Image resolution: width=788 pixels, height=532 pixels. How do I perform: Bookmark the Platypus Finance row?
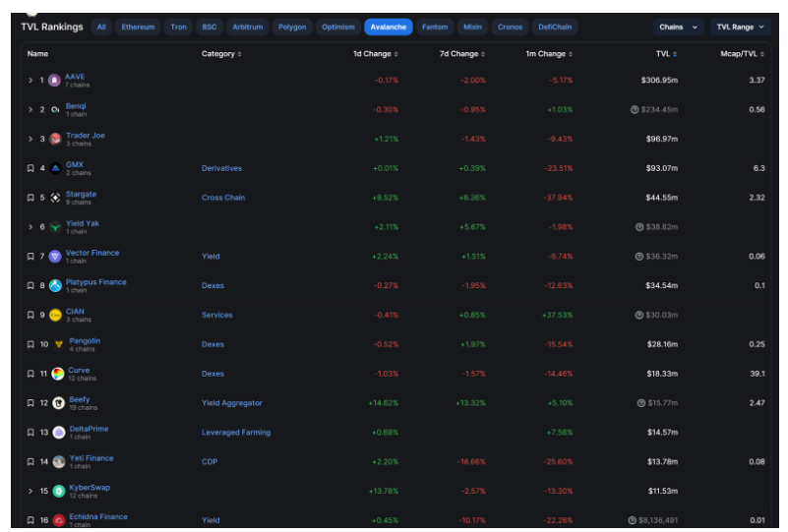[30, 286]
